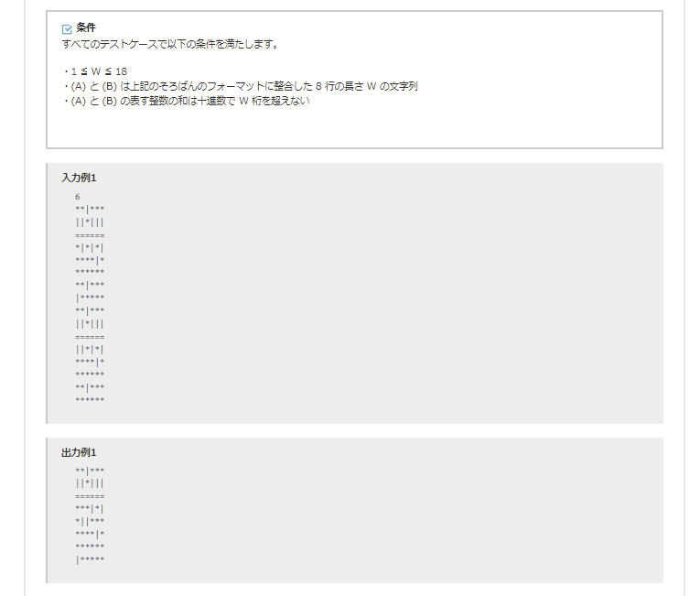This screenshot has height=596, width=700.
Task: Click the *|*|*| line in 入力例1
Action: [x=90, y=247]
